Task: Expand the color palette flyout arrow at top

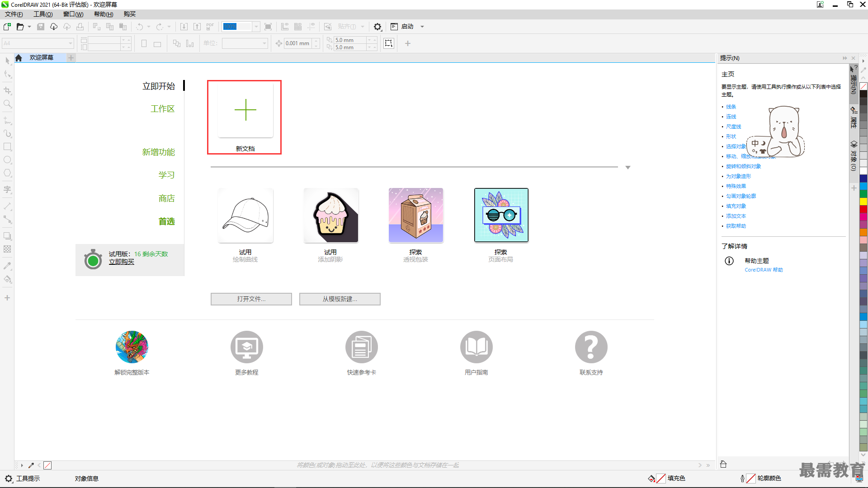Action: (863, 61)
